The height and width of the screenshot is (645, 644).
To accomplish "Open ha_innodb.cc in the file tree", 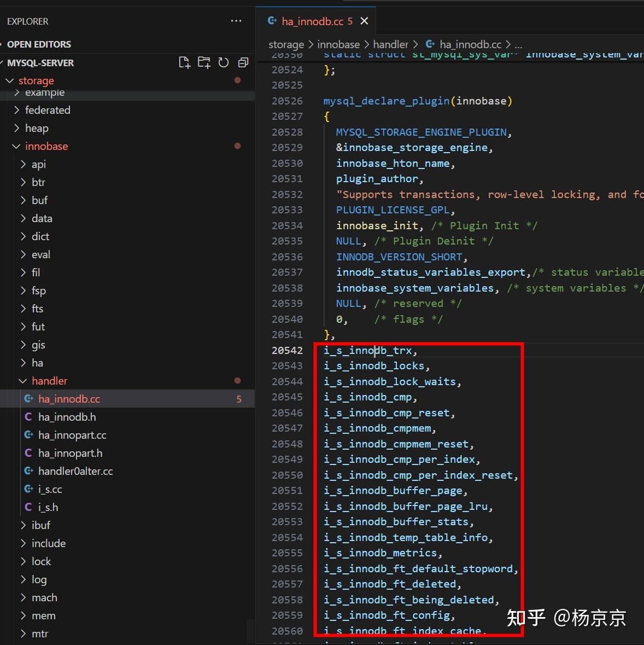I will pos(127,399).
